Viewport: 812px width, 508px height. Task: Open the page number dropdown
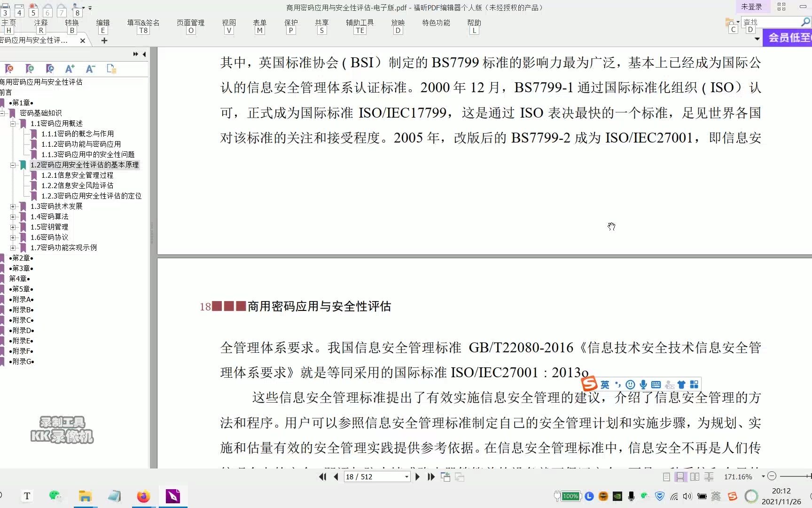click(x=407, y=477)
